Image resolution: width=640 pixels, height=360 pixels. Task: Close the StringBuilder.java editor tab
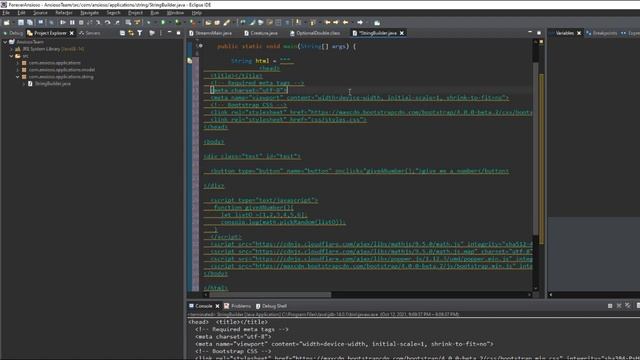pos(402,33)
